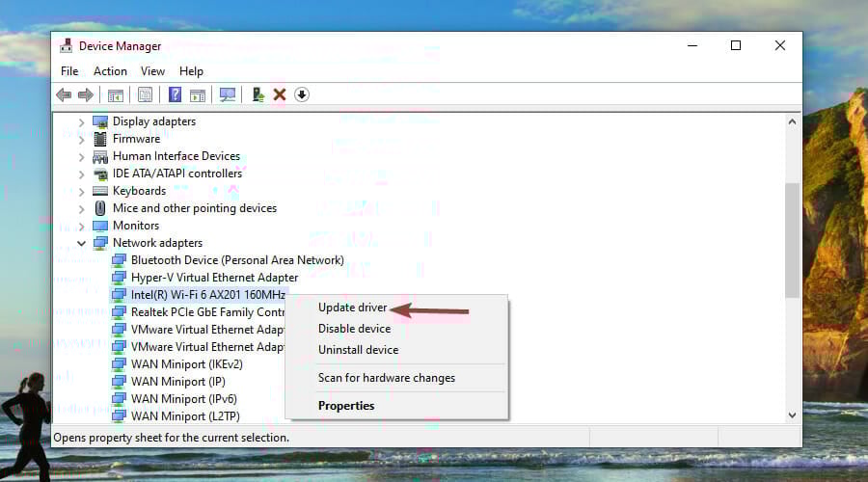Viewport: 868px width, 482px height.
Task: Expand the Firmware node
Action: [x=81, y=140]
